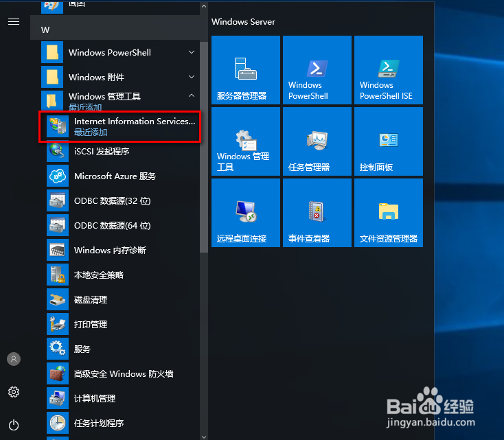504x440 pixels.
Task: Select the Windows PowerShell folder label
Action: [x=110, y=52]
